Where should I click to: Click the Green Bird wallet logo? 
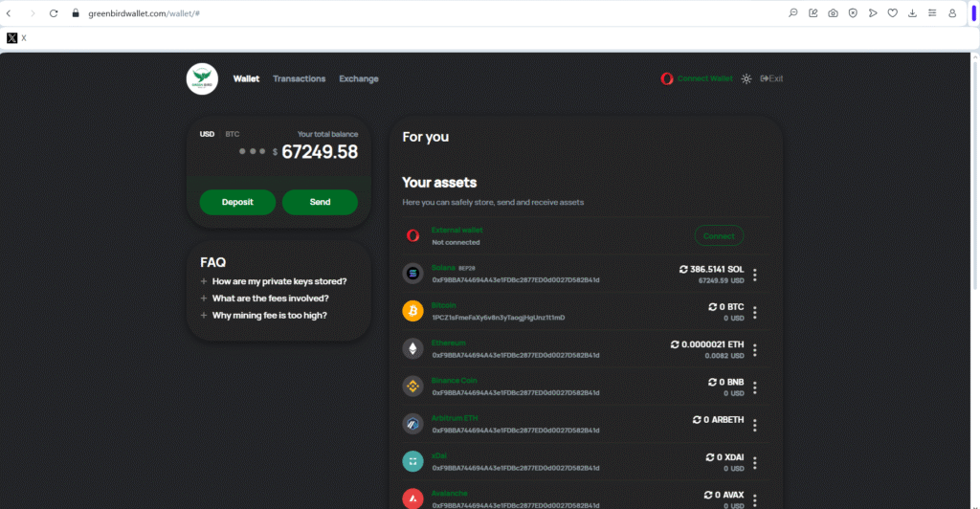click(202, 78)
